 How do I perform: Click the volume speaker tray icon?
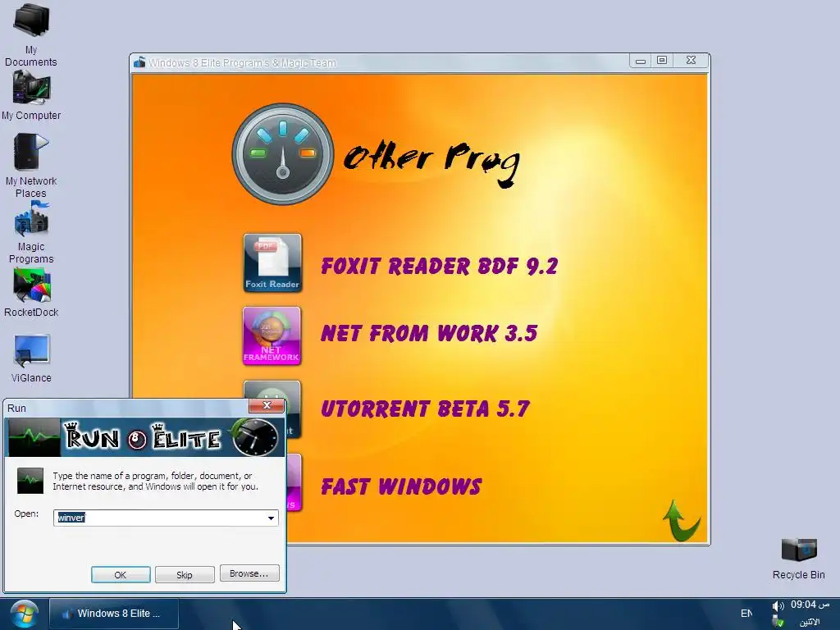[778, 606]
